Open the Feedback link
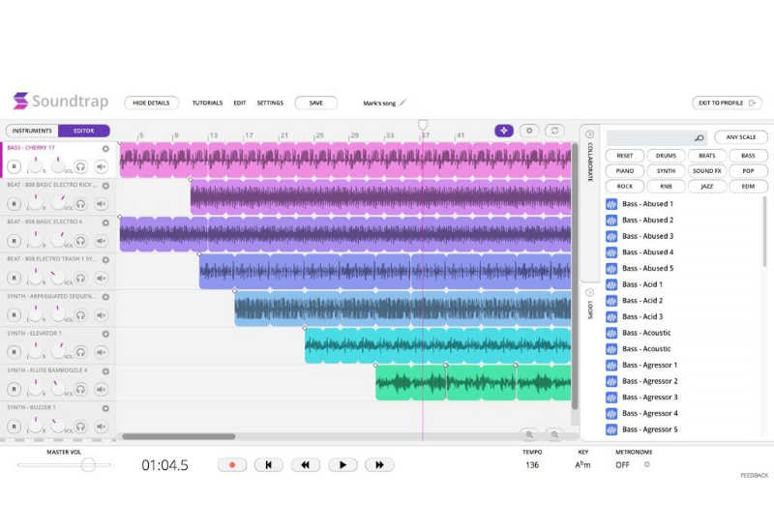The width and height of the screenshot is (774, 532). [x=755, y=475]
